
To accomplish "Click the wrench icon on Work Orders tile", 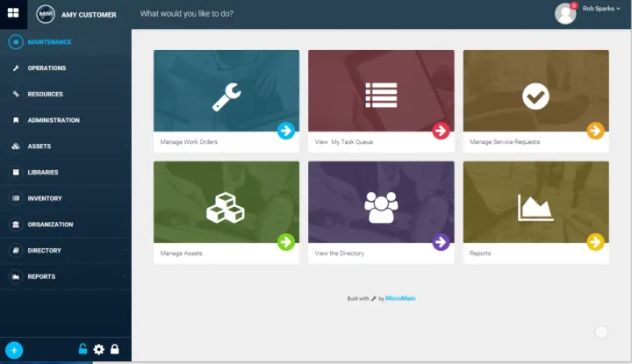I will pyautogui.click(x=226, y=96).
